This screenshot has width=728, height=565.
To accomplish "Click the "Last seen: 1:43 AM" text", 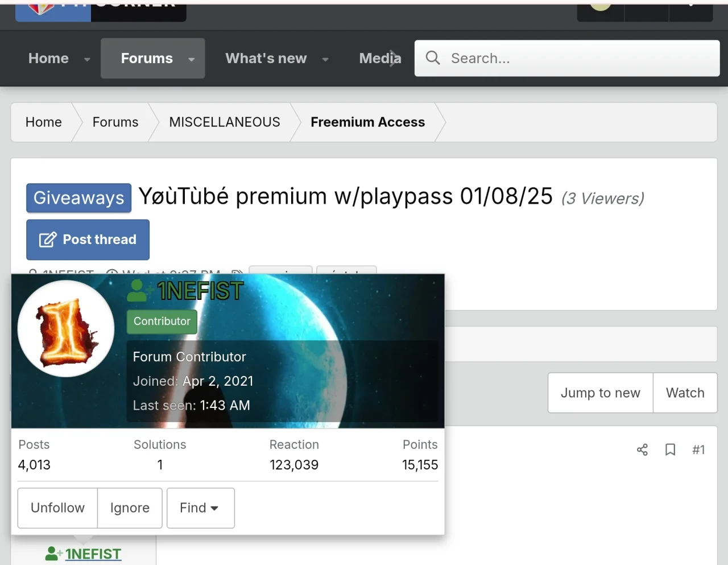I will (x=192, y=405).
